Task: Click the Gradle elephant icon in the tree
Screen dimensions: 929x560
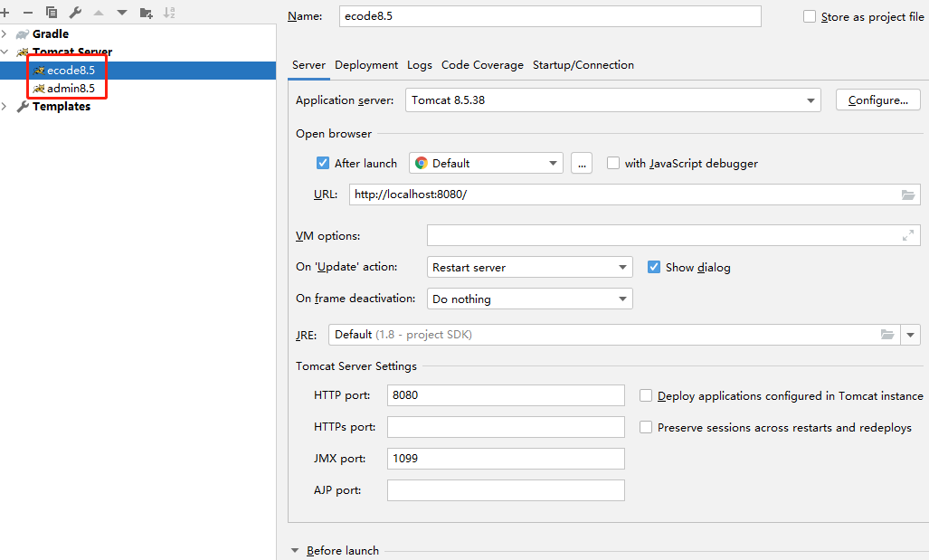Action: click(x=23, y=34)
